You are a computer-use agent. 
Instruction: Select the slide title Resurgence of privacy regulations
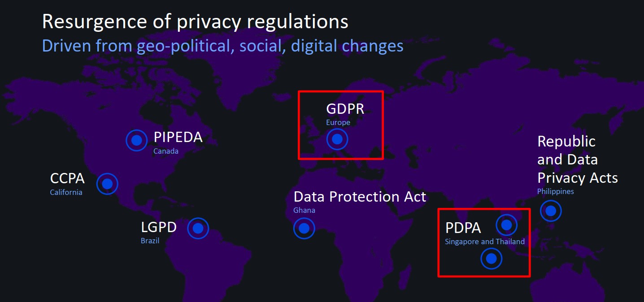point(195,22)
